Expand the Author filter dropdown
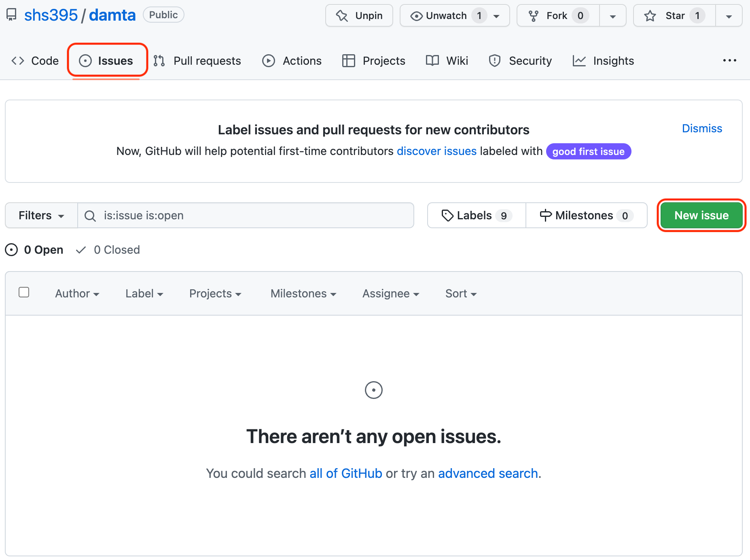Image resolution: width=750 pixels, height=560 pixels. [77, 293]
